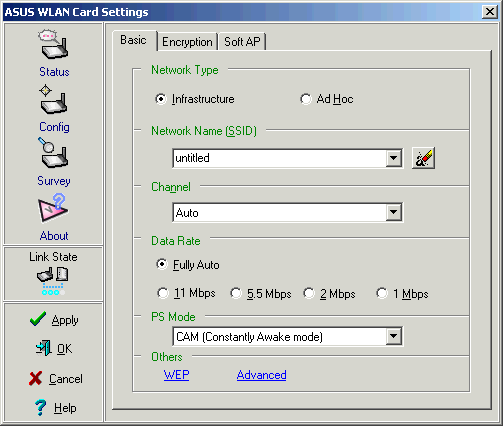Open the Channel Auto dropdown
The height and width of the screenshot is (426, 503).
394,212
